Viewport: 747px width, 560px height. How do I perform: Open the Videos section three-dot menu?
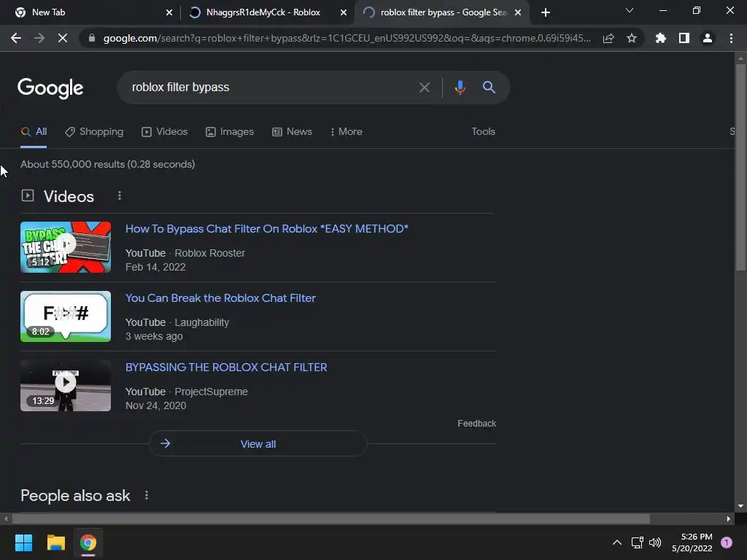pos(120,195)
